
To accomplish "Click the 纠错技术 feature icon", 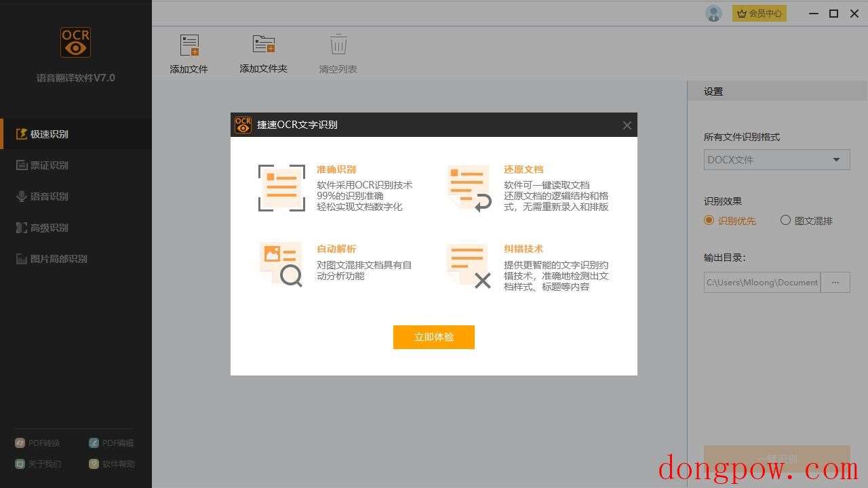I will (469, 266).
